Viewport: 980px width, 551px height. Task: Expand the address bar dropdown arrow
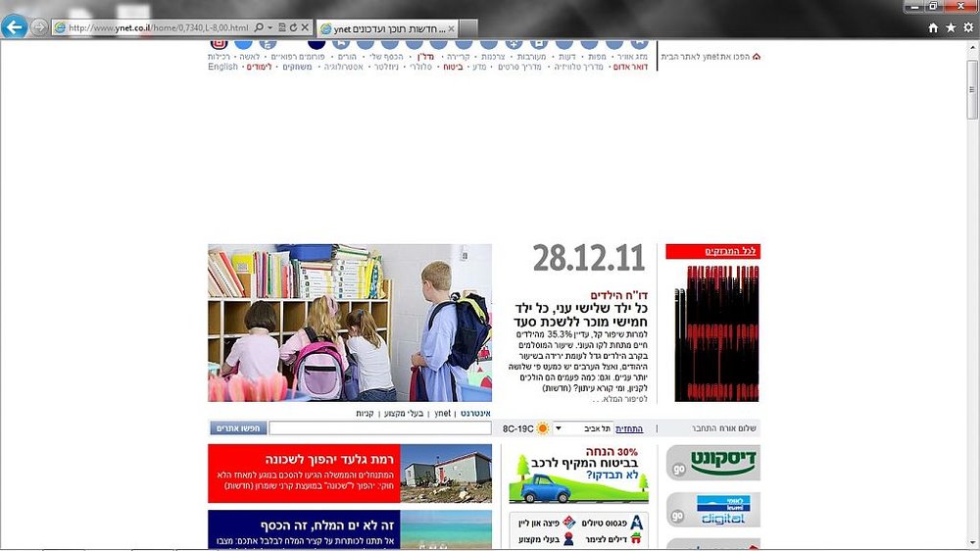pyautogui.click(x=270, y=27)
